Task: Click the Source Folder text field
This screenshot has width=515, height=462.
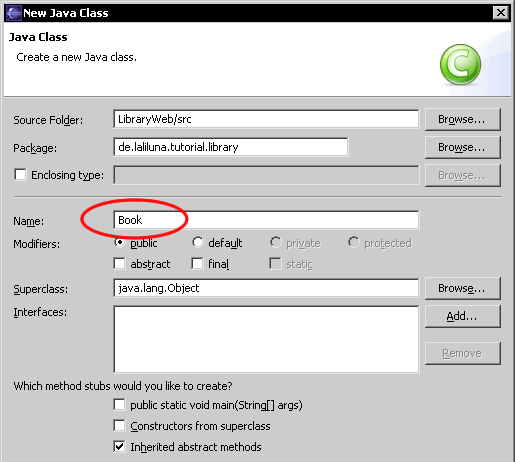Action: pos(266,119)
